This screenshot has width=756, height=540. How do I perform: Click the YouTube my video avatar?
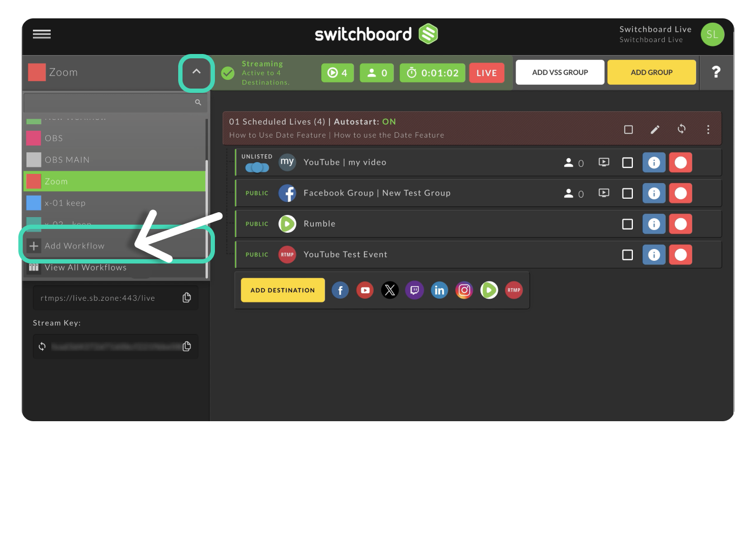[287, 162]
